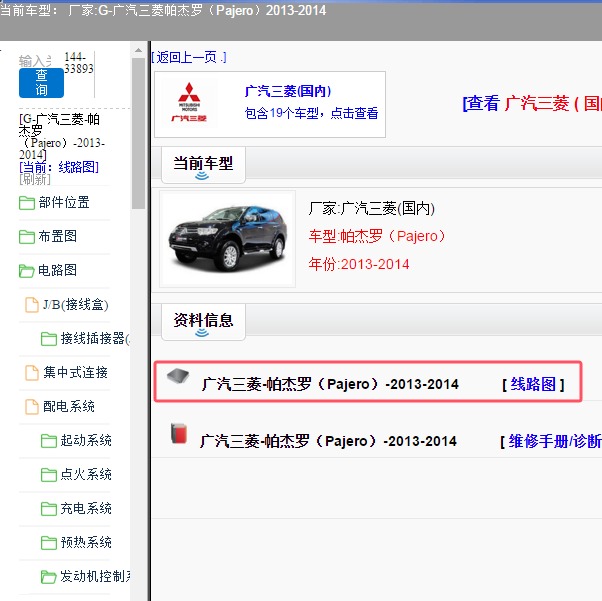
Task: Click the 配电系统 document icon
Action: [x=32, y=407]
